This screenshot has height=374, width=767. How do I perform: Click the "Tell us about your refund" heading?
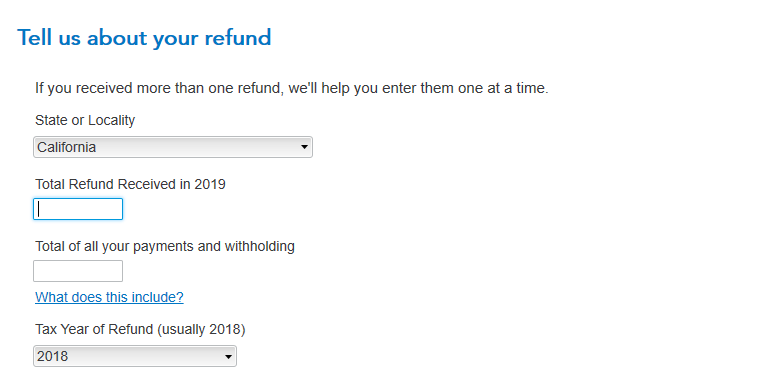tap(144, 38)
